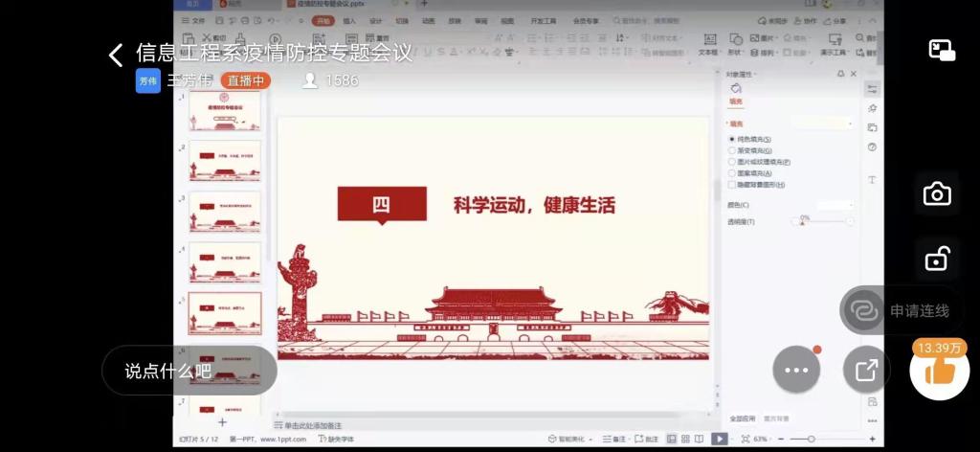Start slideshow from status bar play button
The height and width of the screenshot is (452, 980).
tap(720, 439)
